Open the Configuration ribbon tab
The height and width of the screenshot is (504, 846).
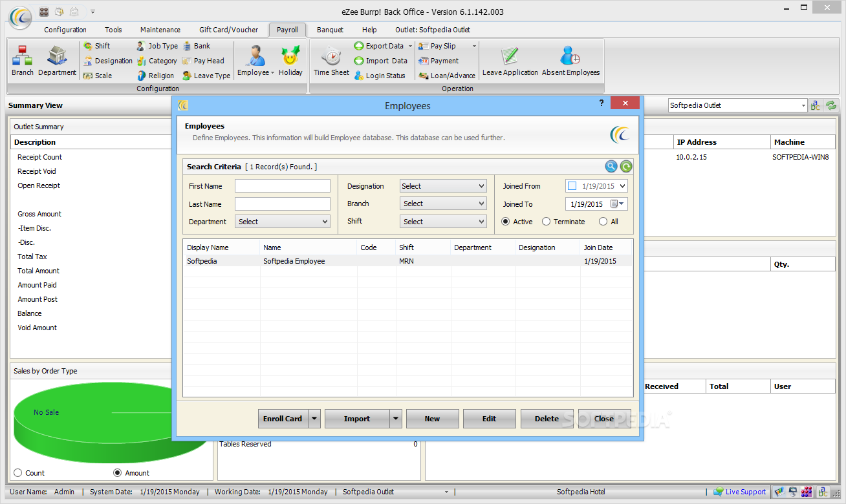tap(65, 30)
